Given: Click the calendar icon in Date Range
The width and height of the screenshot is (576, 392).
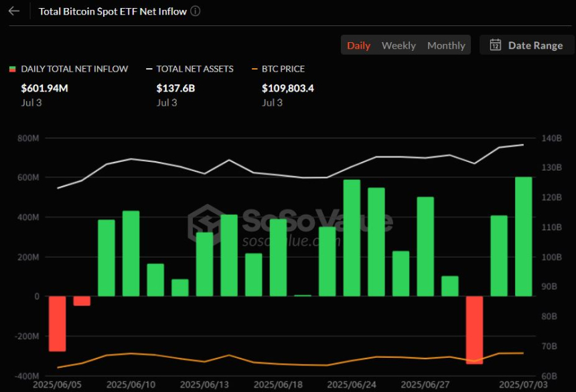Looking at the screenshot, I should point(496,45).
